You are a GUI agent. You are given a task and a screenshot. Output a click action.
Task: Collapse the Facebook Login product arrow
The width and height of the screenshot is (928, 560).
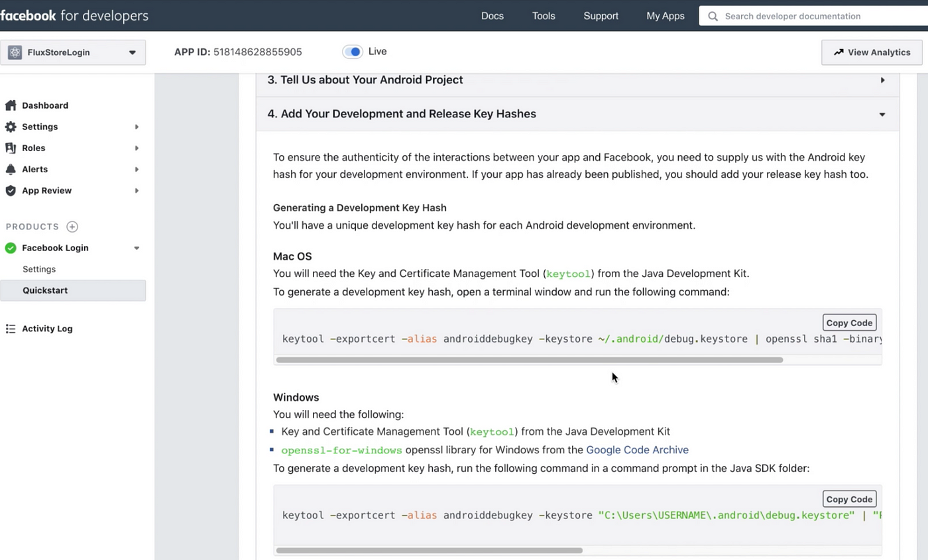tap(137, 248)
